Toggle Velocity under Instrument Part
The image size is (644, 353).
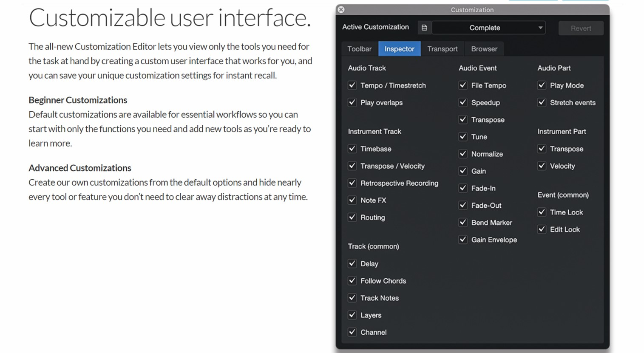tap(542, 165)
